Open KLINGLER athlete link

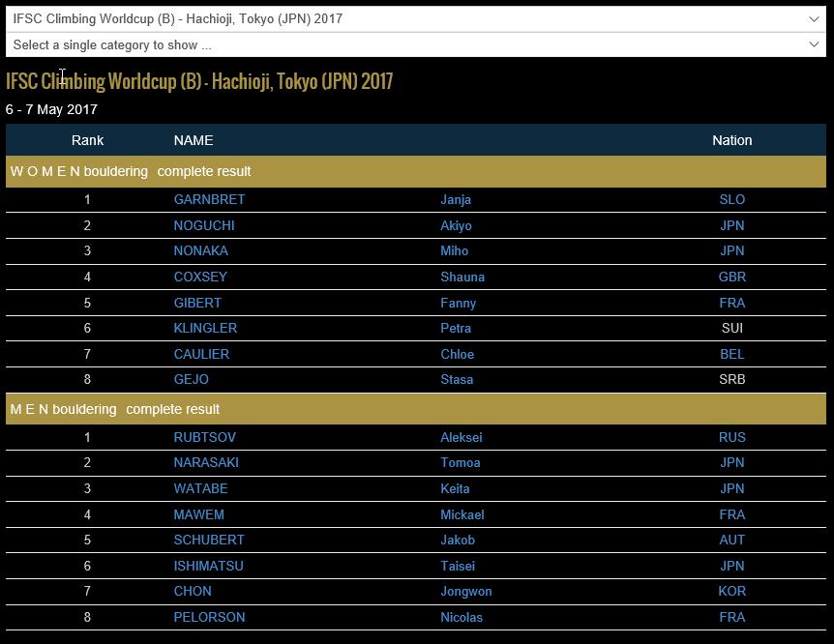pyautogui.click(x=205, y=328)
